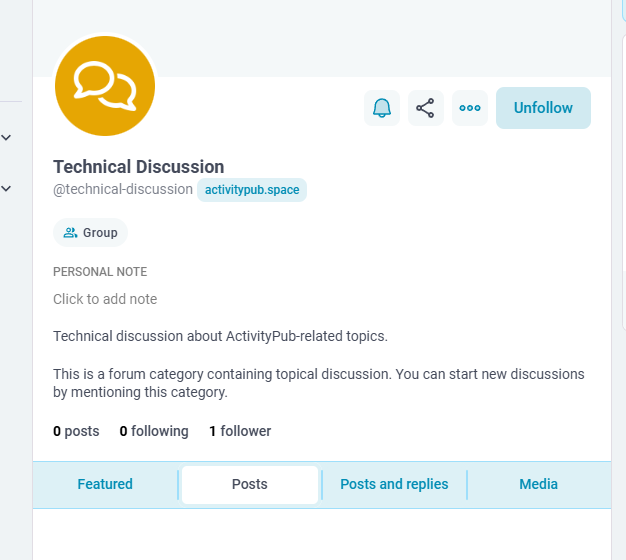Select the Posts tab
Image resolution: width=626 pixels, height=560 pixels.
(250, 484)
